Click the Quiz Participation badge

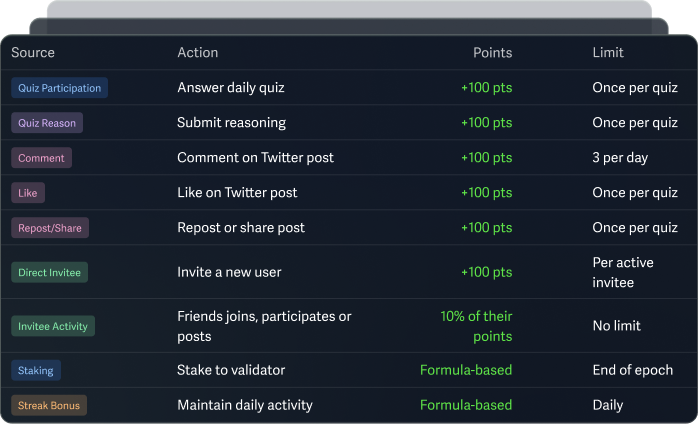tap(59, 88)
